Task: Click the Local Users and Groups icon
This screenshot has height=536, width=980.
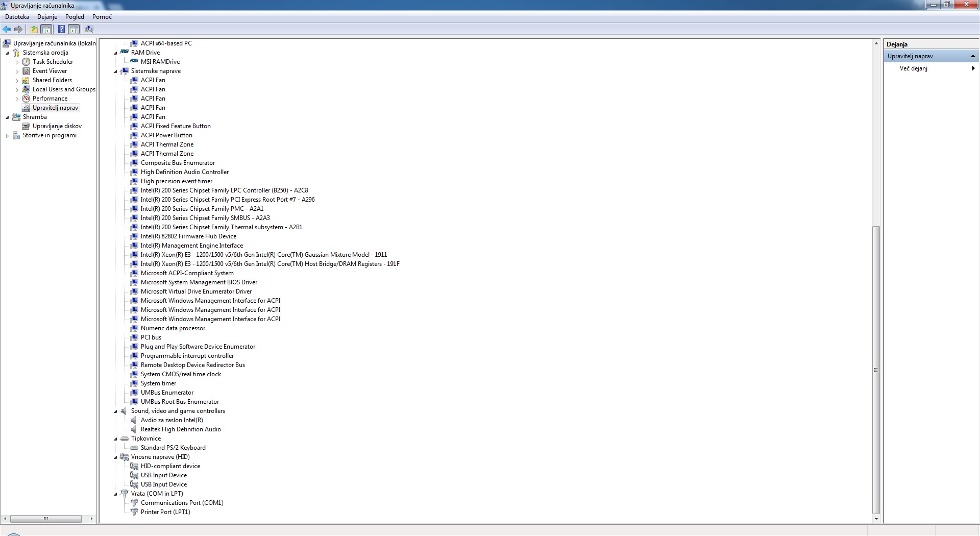Action: [x=26, y=89]
